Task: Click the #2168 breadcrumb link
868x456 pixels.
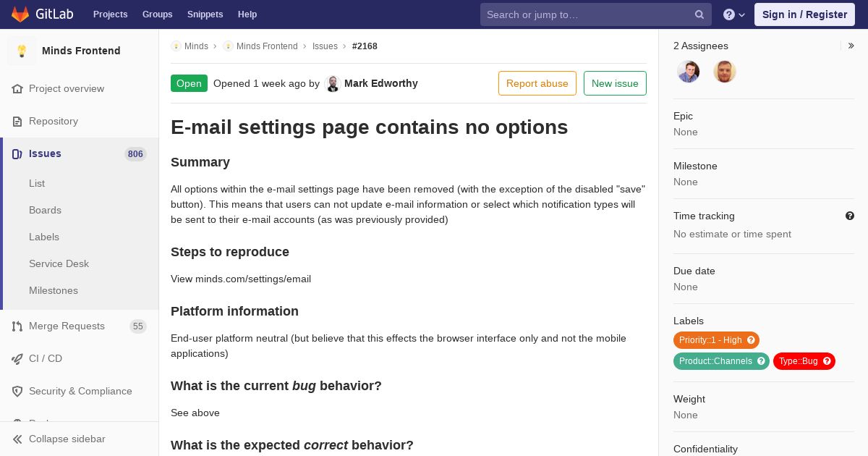Action: [x=365, y=46]
